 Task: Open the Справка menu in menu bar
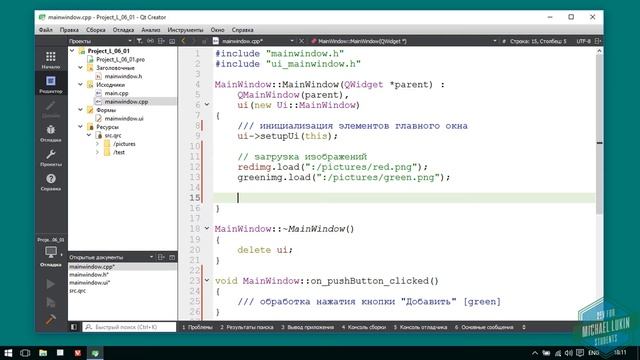tap(242, 30)
